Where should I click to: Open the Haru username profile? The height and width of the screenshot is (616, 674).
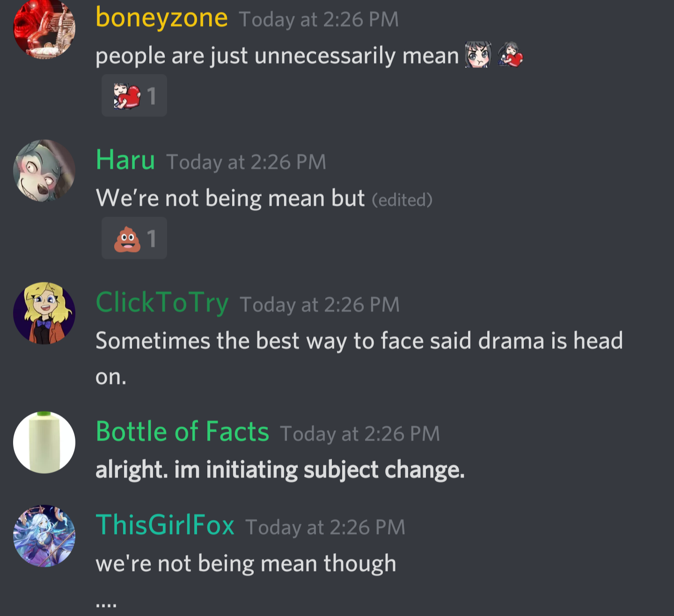(x=125, y=160)
